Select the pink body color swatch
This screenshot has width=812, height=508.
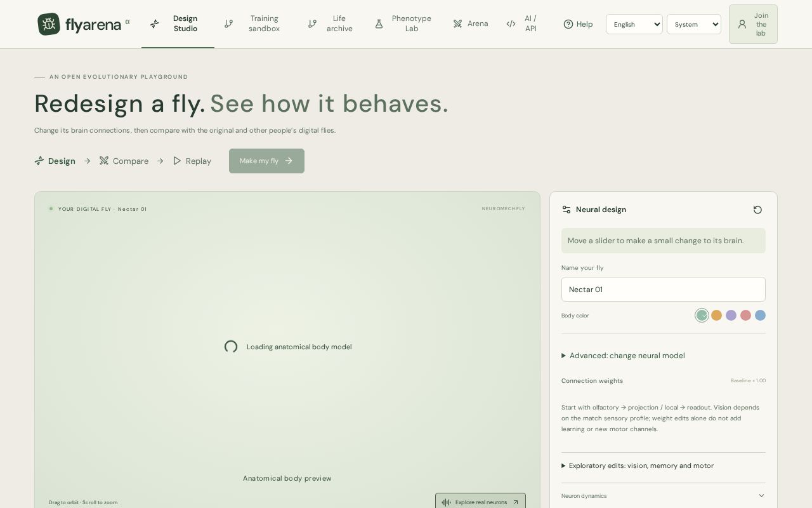coord(745,315)
